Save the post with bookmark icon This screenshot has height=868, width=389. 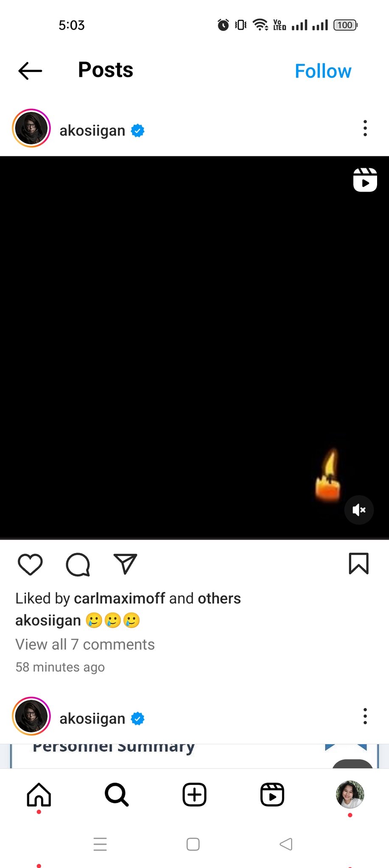coord(358,564)
